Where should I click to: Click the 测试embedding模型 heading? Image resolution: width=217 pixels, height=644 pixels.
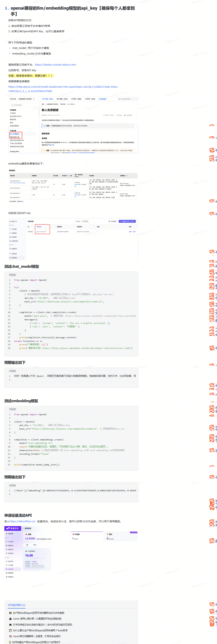pyautogui.click(x=21, y=401)
